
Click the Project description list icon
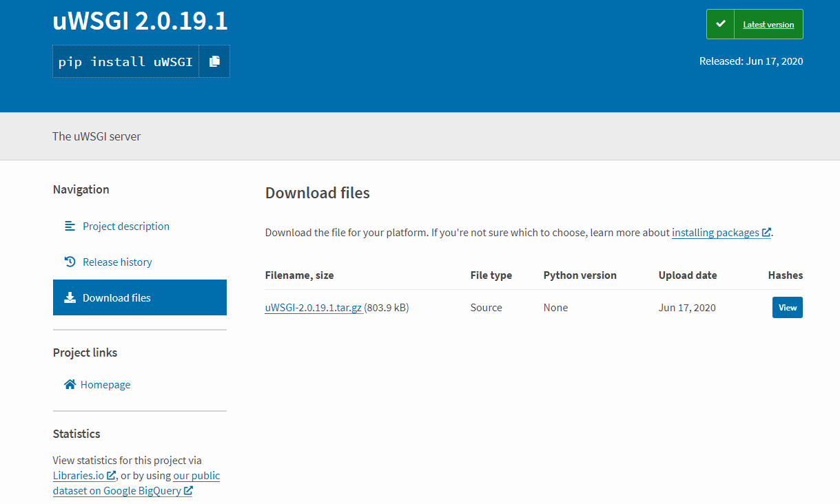[x=70, y=226]
